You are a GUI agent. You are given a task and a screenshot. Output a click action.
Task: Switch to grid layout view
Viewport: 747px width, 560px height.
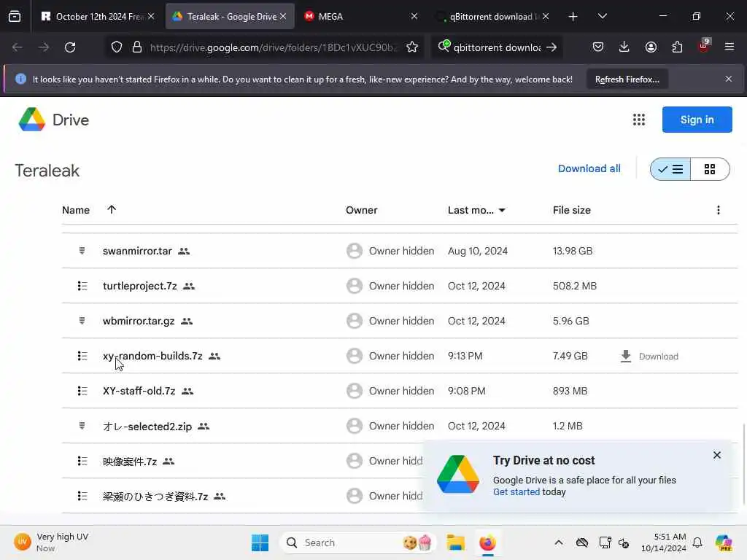tap(710, 169)
